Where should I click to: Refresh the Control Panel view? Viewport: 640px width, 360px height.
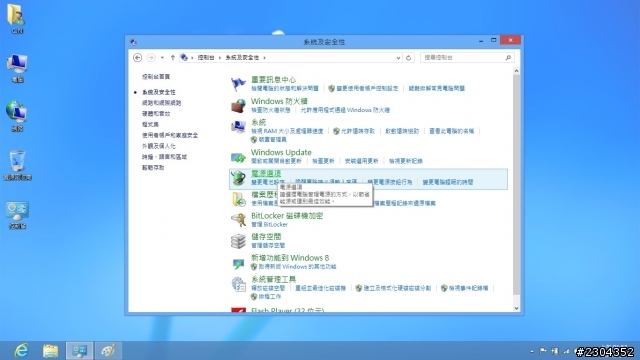[x=408, y=58]
